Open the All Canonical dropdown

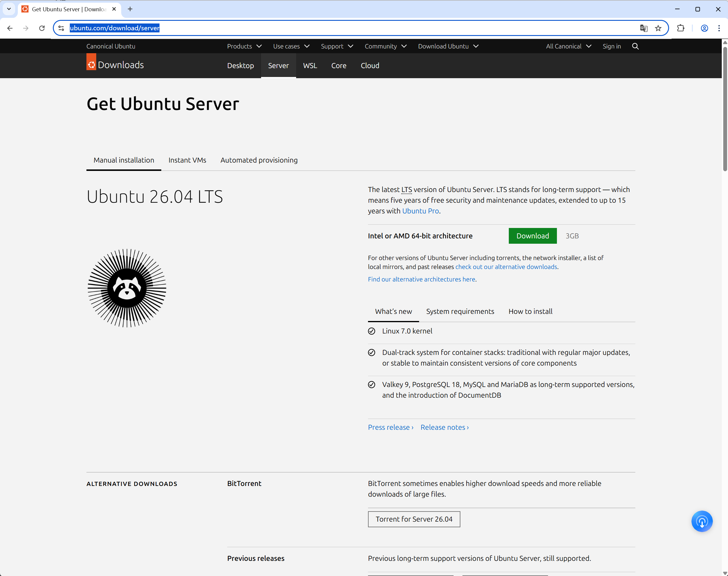[568, 46]
